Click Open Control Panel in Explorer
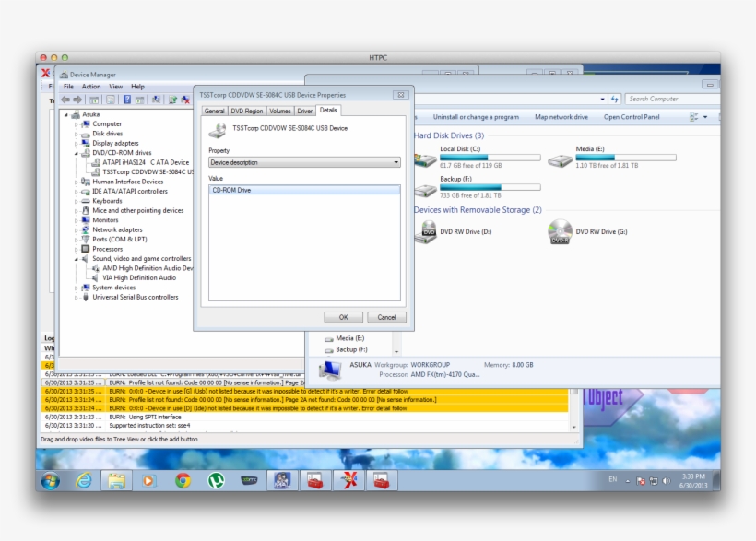756x541 pixels. pos(632,117)
